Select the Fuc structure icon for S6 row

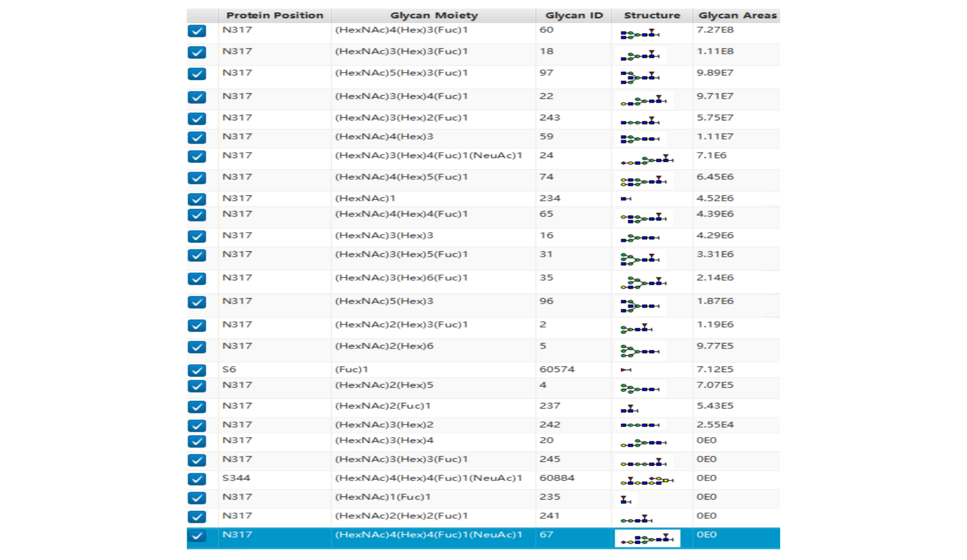coord(626,370)
